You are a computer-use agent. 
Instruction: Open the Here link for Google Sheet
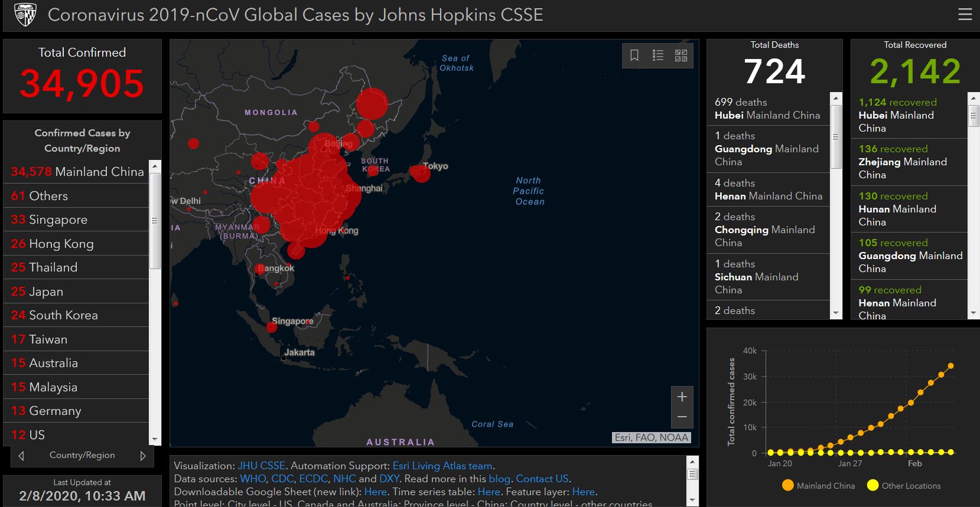(x=376, y=492)
